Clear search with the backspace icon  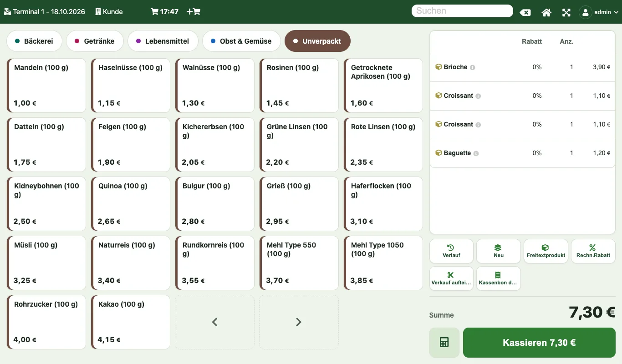525,12
